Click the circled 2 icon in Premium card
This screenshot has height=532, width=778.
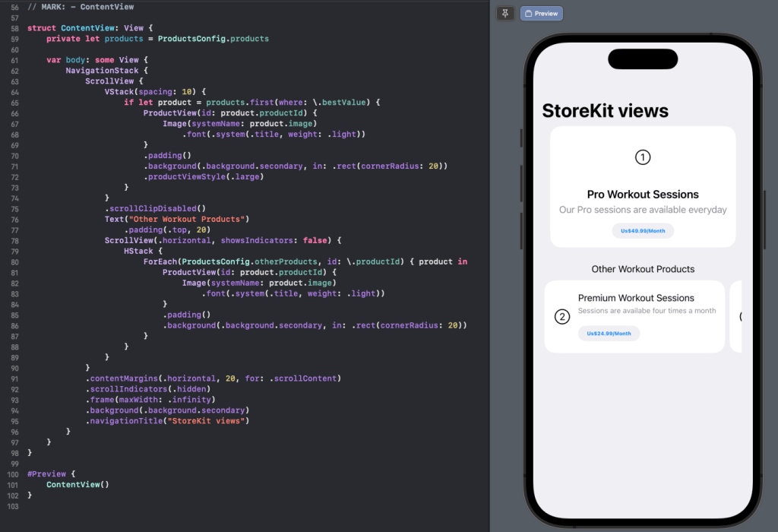(562, 317)
